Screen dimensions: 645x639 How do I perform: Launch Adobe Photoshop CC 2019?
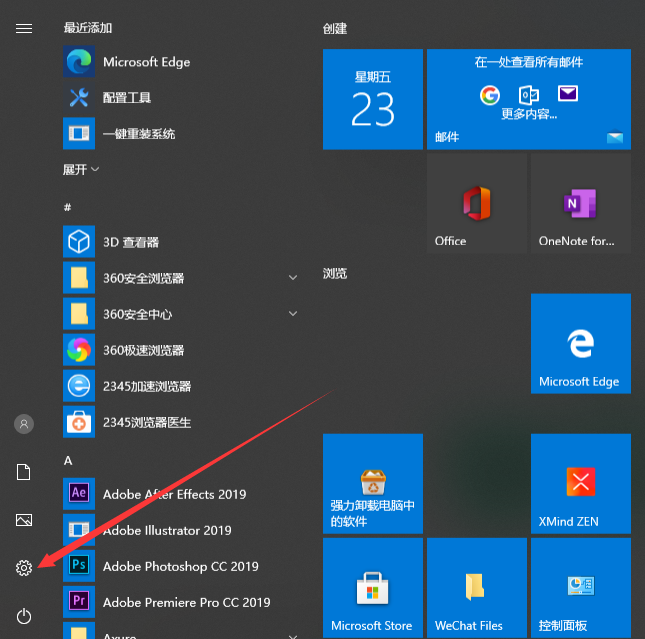pyautogui.click(x=180, y=566)
